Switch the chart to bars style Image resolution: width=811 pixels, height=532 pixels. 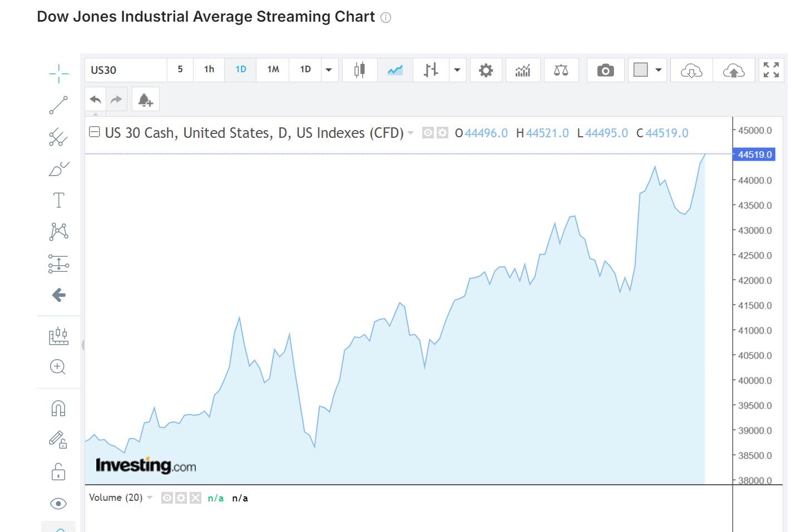[x=431, y=70]
